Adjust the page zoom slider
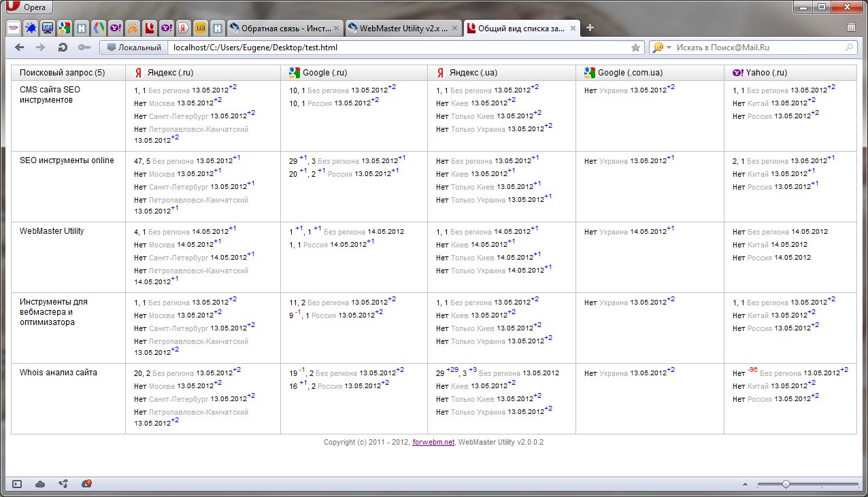The image size is (868, 497). tap(786, 484)
